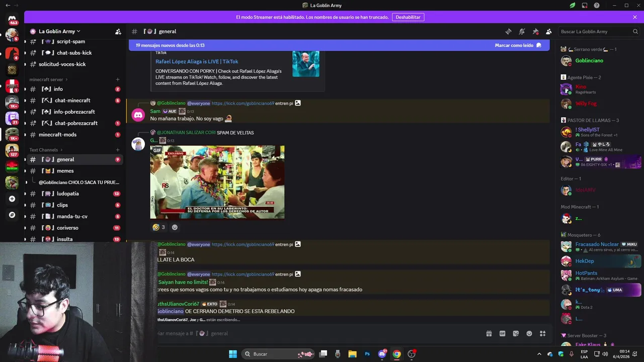Open the CHOLO SACA TU PRUE thread
The width and height of the screenshot is (644, 362).
[x=79, y=183]
